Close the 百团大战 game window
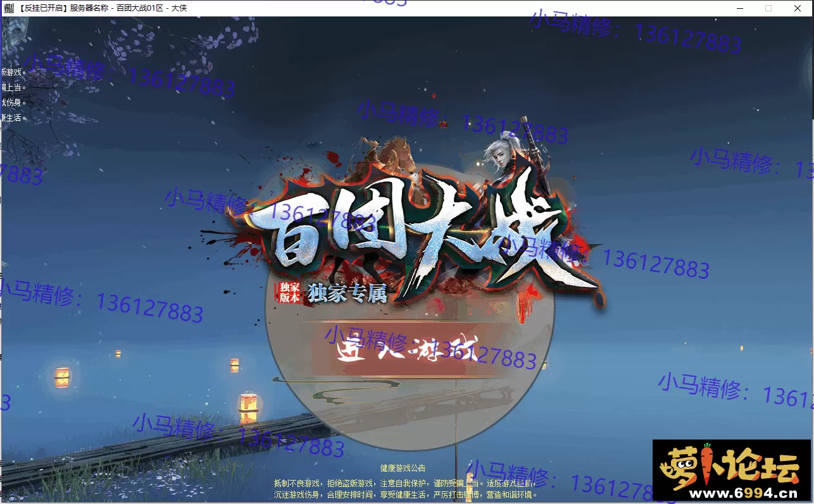 [x=798, y=8]
